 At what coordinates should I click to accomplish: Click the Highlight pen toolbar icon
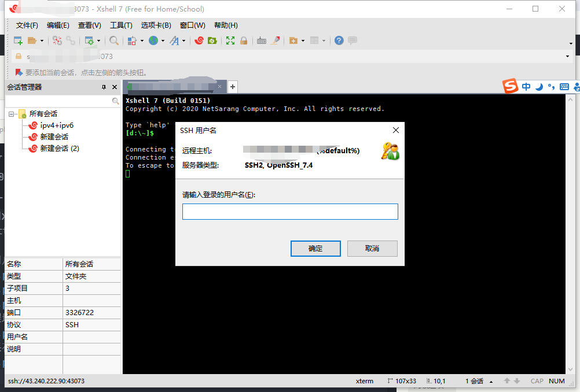(275, 40)
